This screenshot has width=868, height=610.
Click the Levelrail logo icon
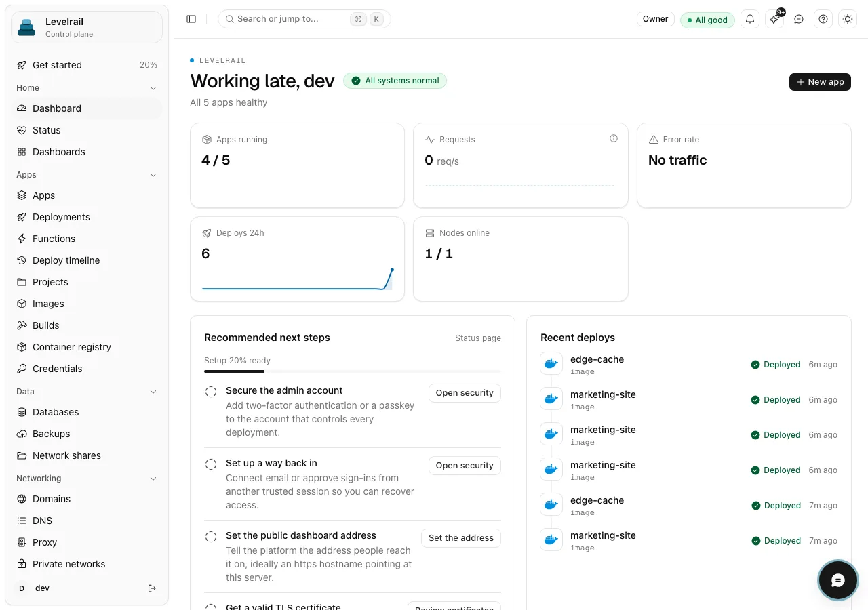point(26,27)
